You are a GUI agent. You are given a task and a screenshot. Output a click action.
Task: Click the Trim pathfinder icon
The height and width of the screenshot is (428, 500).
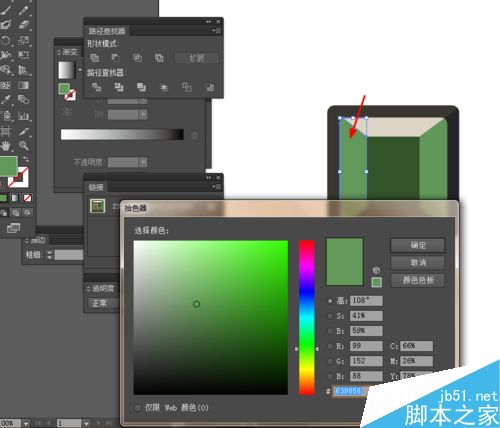119,87
